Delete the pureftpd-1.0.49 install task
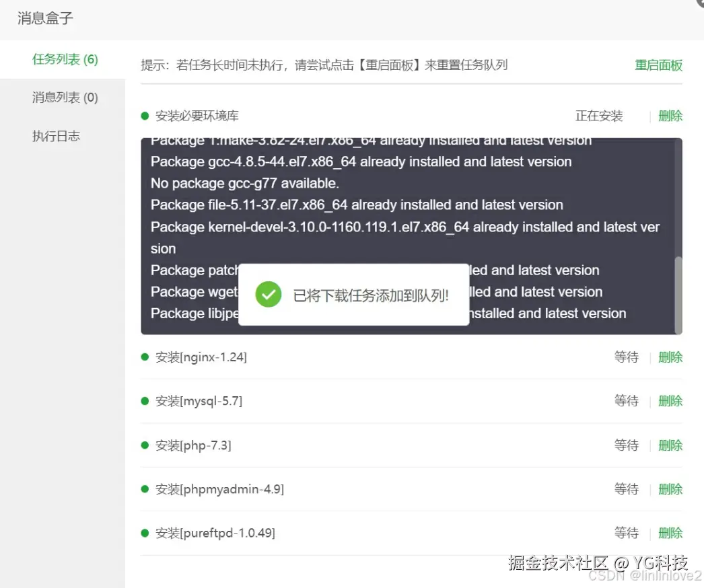The height and width of the screenshot is (588, 704). tap(670, 533)
